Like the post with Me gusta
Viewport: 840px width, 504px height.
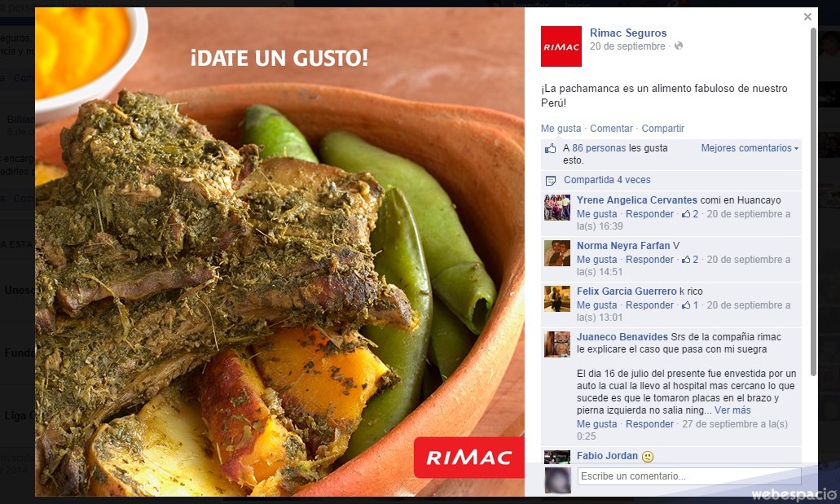(561, 129)
